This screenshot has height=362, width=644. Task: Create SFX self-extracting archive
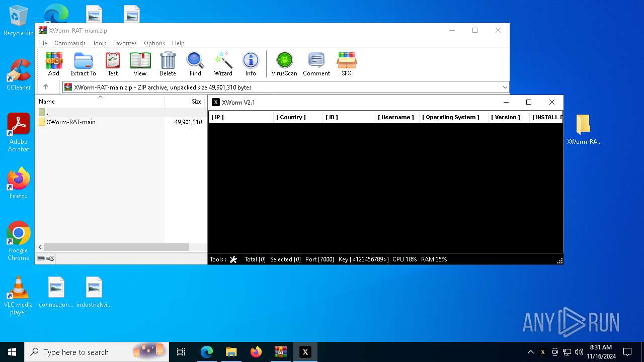point(347,64)
